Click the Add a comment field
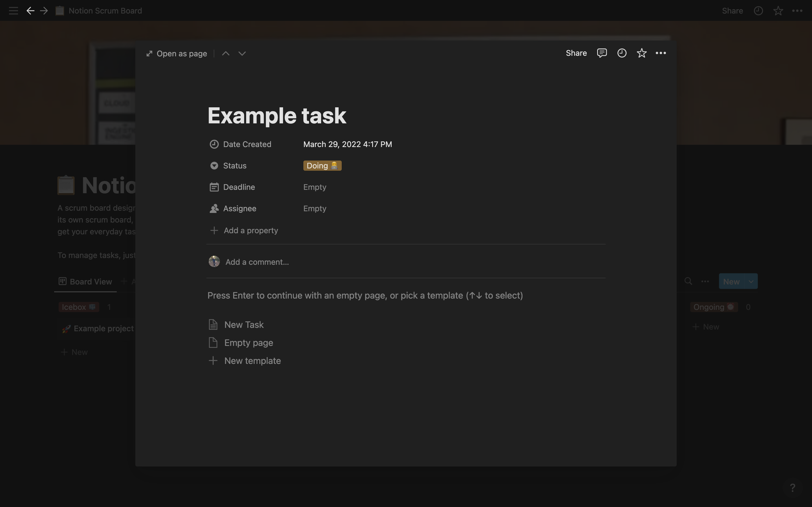Viewport: 812px width, 507px height. click(x=257, y=262)
